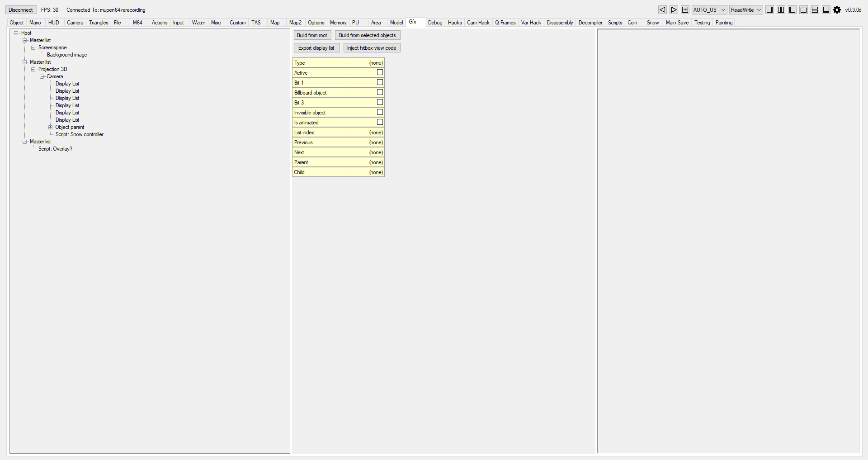868x460 pixels.
Task: Open the Triangles tab
Action: (x=99, y=23)
